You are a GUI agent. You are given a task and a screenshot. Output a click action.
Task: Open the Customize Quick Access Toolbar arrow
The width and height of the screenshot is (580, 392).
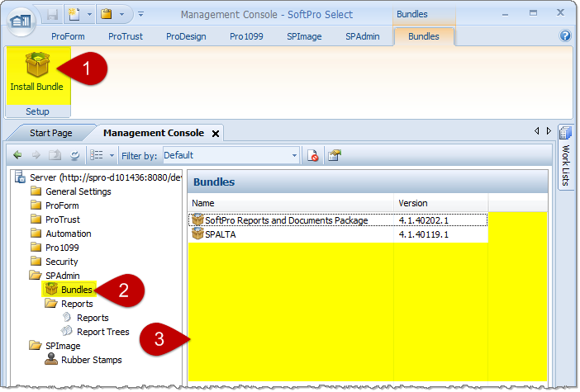[x=140, y=15]
